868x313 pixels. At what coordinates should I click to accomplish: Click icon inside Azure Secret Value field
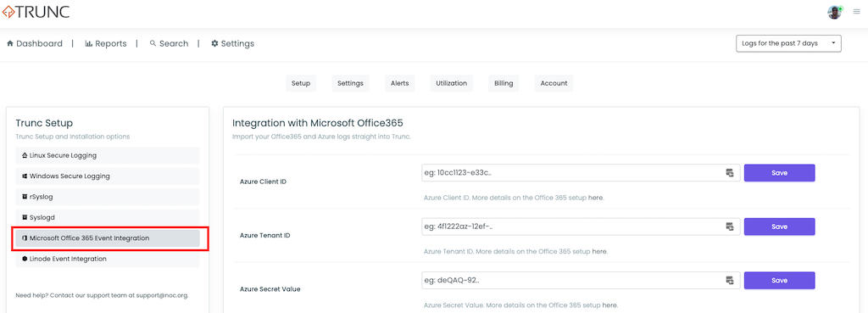click(730, 280)
